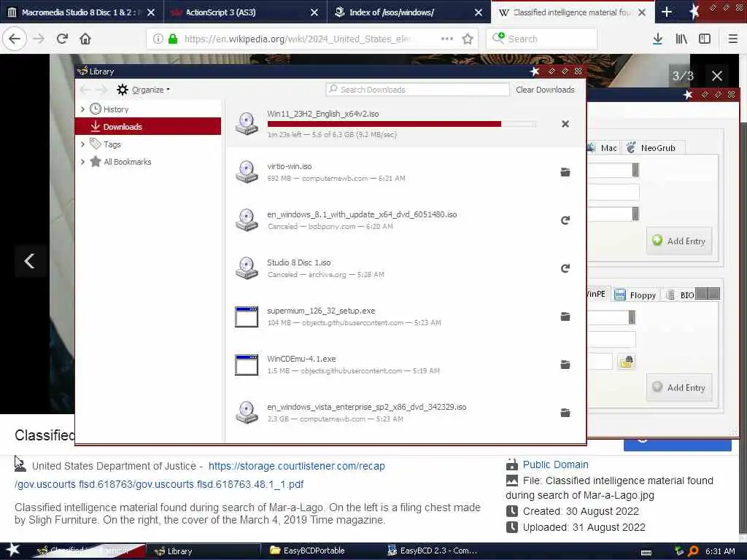Open the Library bookshelf toolbar icon

pyautogui.click(x=681, y=39)
